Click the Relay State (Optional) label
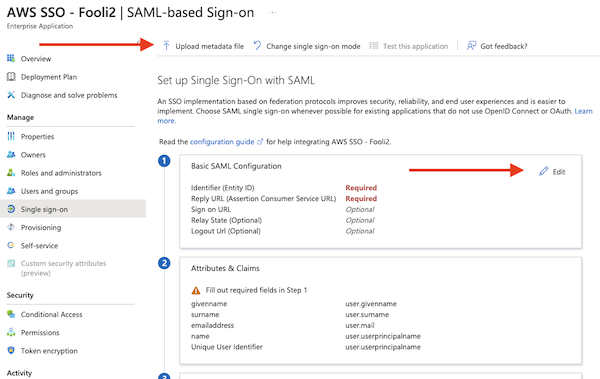The height and width of the screenshot is (379, 600). (226, 220)
